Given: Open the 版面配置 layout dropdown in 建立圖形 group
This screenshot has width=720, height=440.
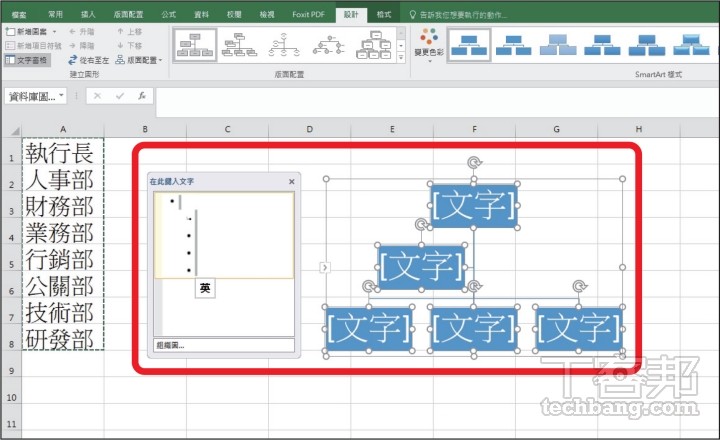Looking at the screenshot, I should coord(139,60).
